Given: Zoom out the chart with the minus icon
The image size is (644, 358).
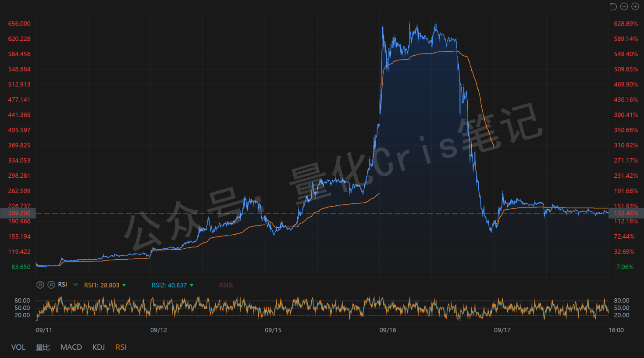Looking at the screenshot, I should coord(624,6).
